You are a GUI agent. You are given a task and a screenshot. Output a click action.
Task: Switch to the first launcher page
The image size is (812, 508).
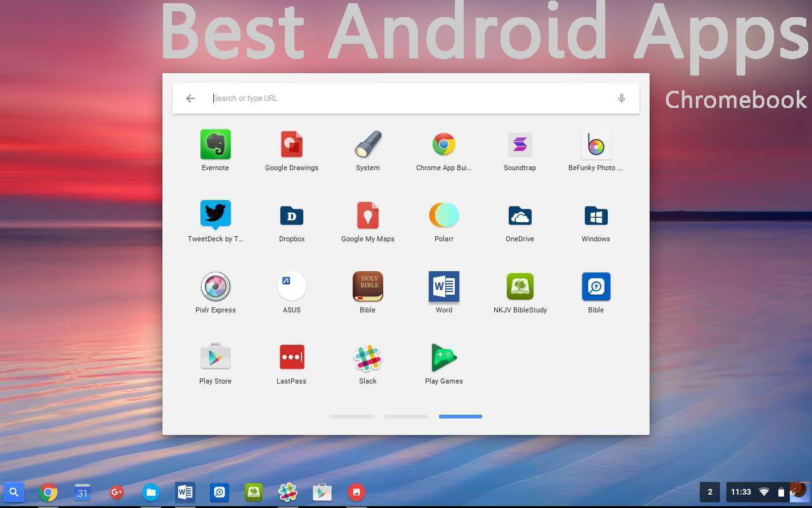[351, 417]
